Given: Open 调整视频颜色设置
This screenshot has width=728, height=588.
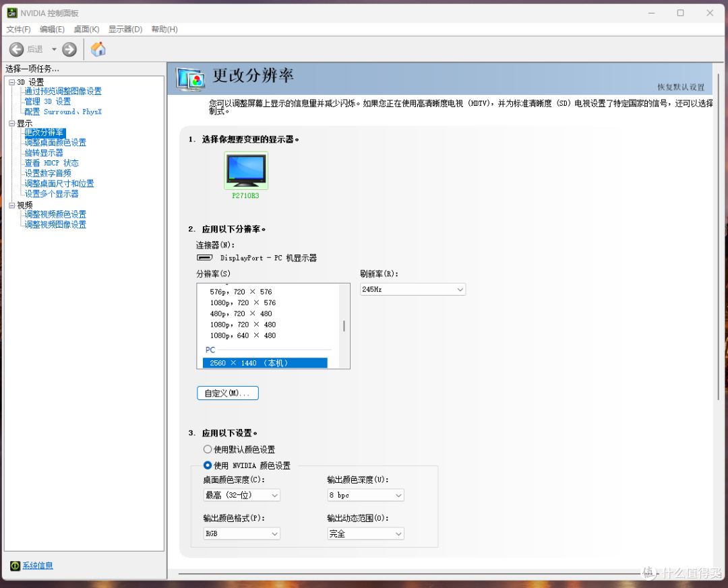Looking at the screenshot, I should tap(55, 214).
